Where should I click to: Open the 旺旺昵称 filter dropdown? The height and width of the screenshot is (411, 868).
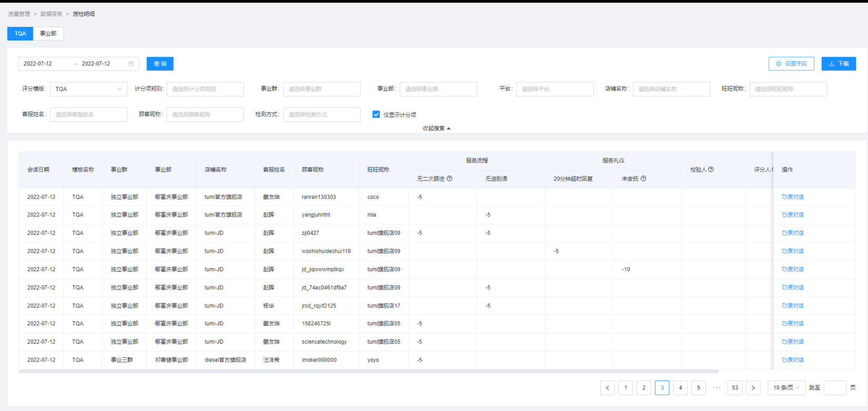coord(788,89)
